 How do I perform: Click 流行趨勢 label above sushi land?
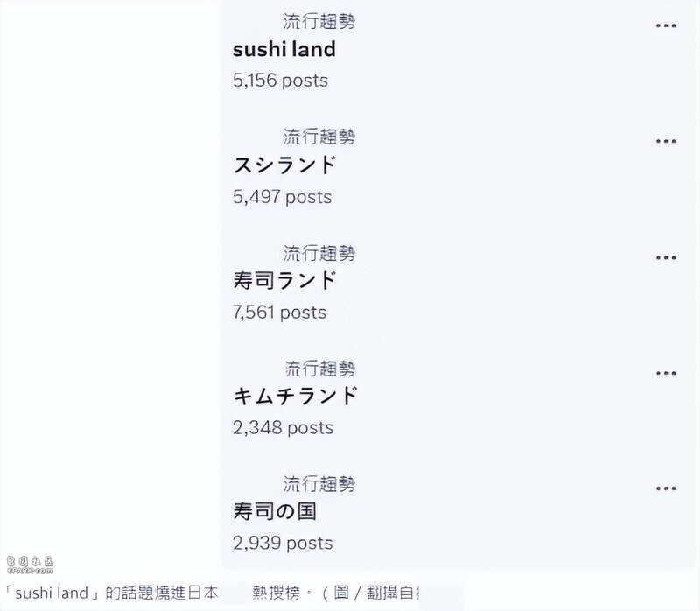coord(319,21)
